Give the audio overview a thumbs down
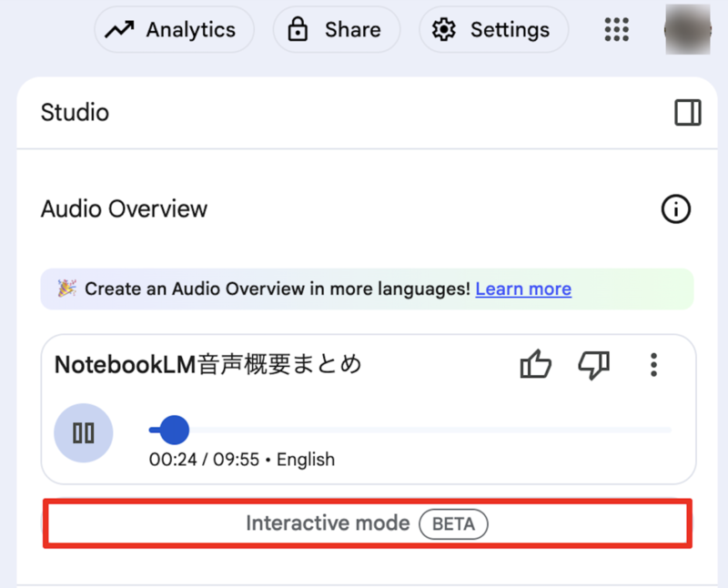Image resolution: width=728 pixels, height=588 pixels. [594, 366]
